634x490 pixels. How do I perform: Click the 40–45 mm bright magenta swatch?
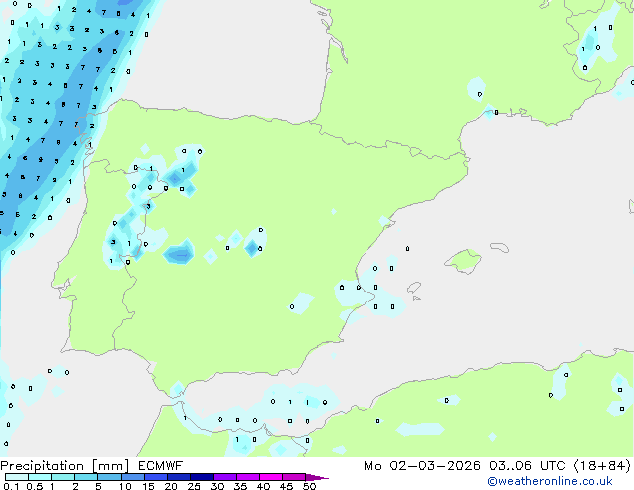pos(271,477)
